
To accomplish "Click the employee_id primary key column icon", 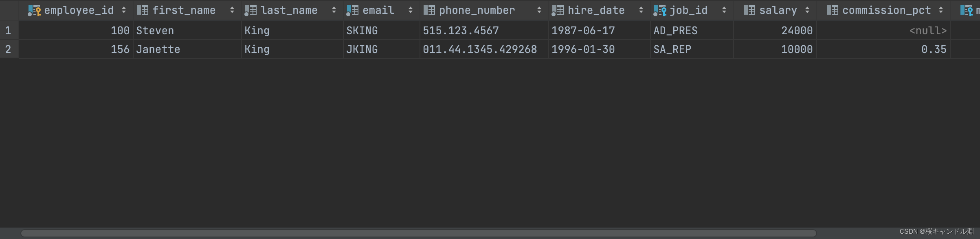I will (34, 10).
